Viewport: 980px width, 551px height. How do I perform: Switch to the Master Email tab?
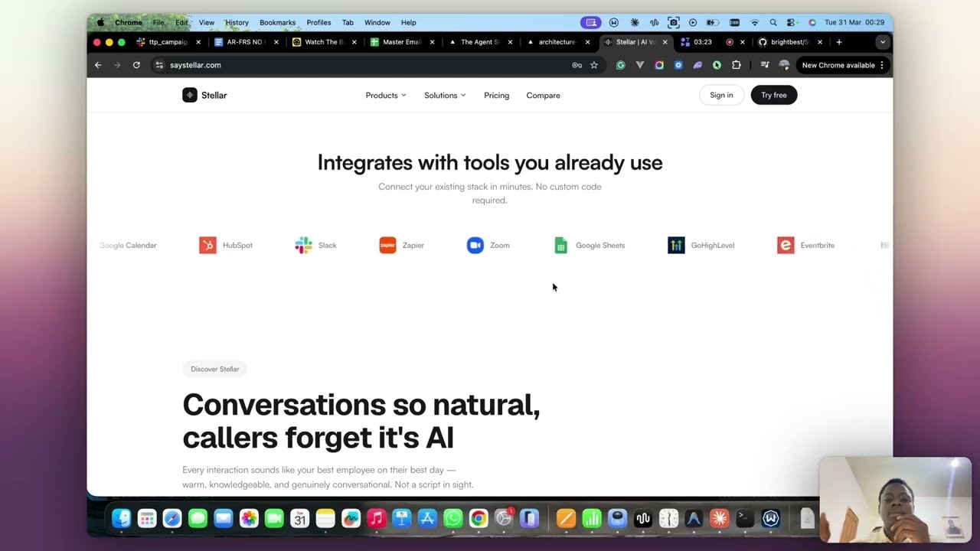(401, 42)
